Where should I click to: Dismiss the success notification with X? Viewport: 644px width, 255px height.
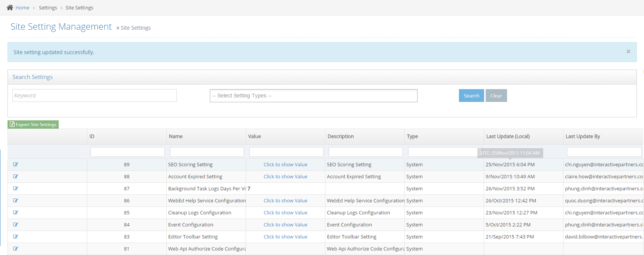(628, 52)
